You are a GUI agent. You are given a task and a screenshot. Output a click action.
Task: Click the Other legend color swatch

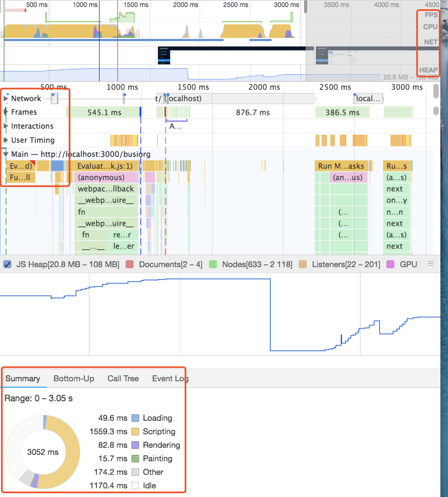[135, 472]
